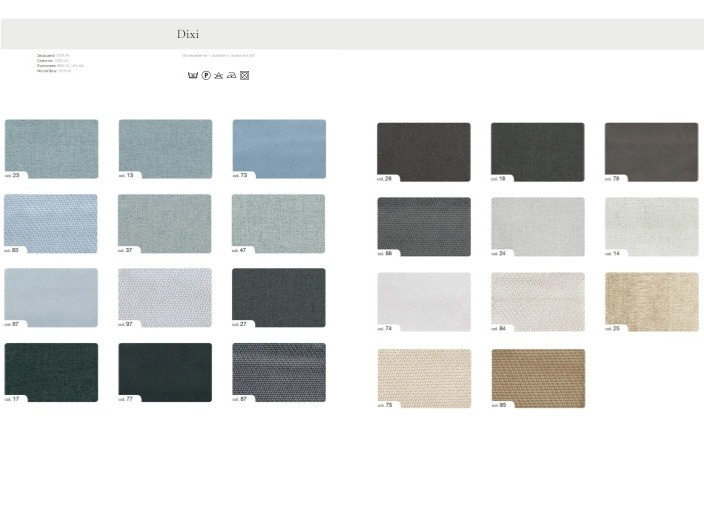This screenshot has width=704, height=532.
Task: Select fabric swatch col. 23
Action: [x=51, y=148]
